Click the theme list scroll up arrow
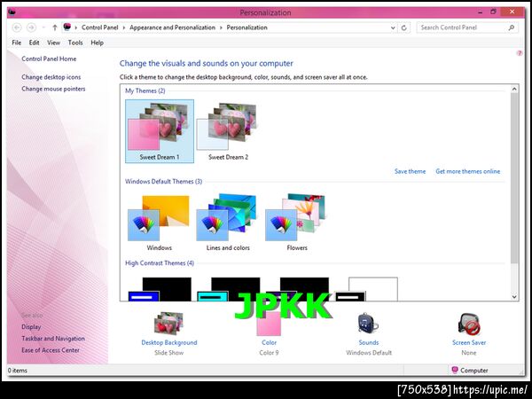532x399 pixels. click(514, 90)
